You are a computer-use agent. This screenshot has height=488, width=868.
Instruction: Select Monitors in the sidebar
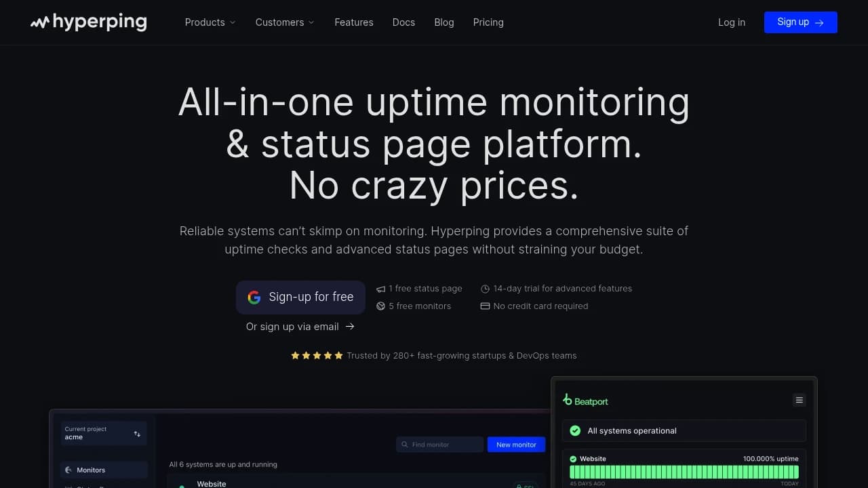pos(104,470)
